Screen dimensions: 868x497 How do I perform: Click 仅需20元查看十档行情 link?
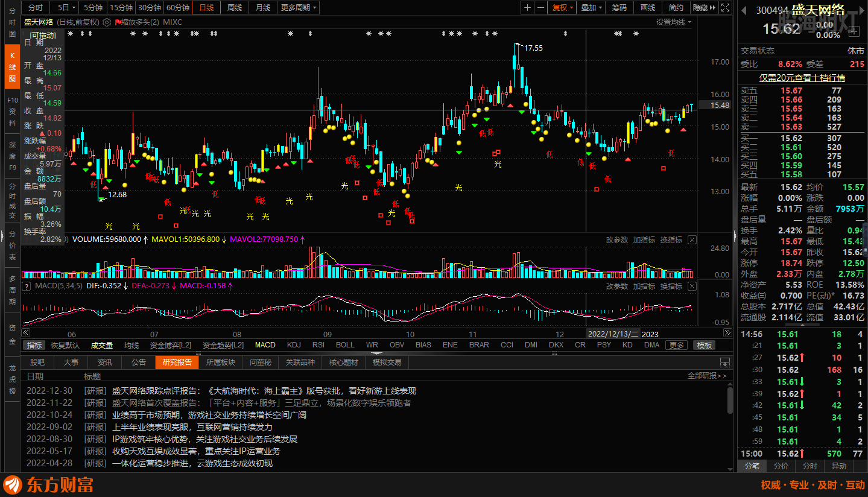(801, 78)
